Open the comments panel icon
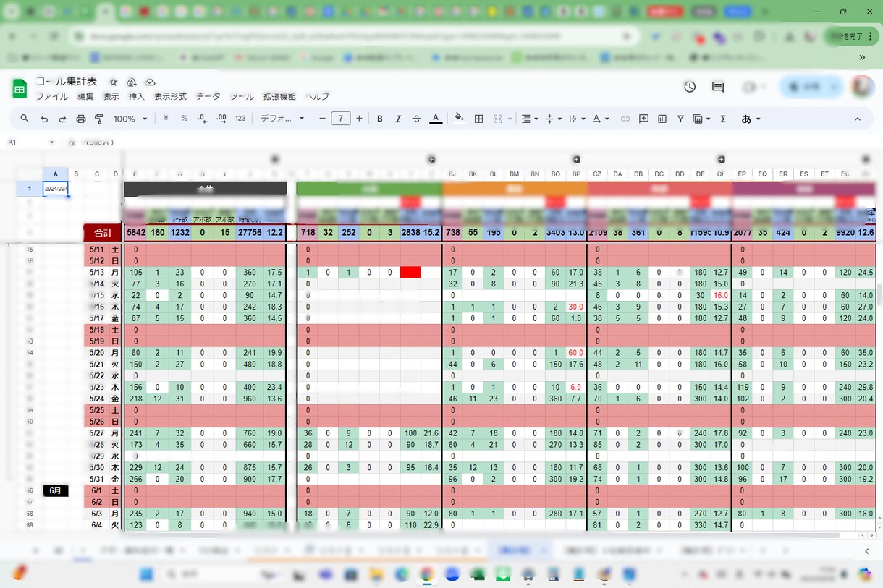The image size is (883, 588). coord(718,87)
